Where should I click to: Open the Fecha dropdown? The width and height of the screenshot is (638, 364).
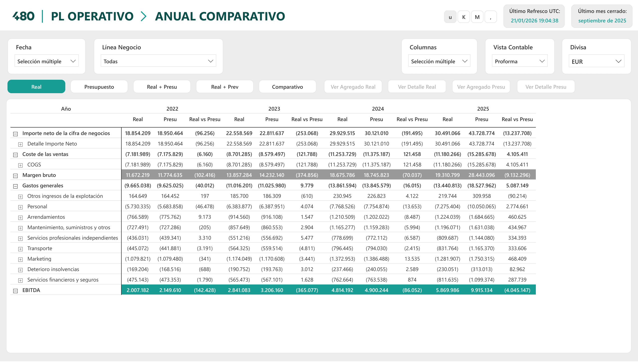pos(47,61)
